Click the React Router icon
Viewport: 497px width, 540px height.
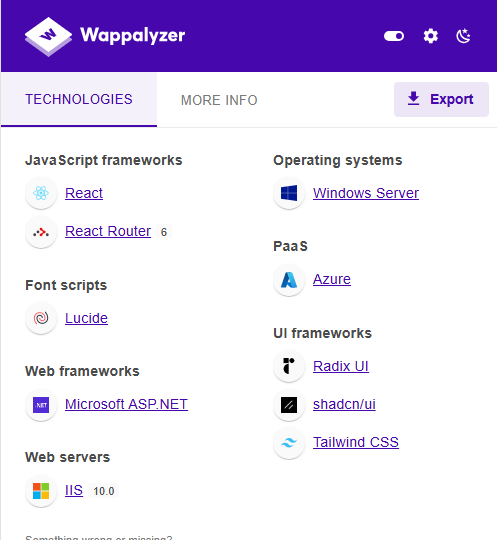(x=41, y=232)
